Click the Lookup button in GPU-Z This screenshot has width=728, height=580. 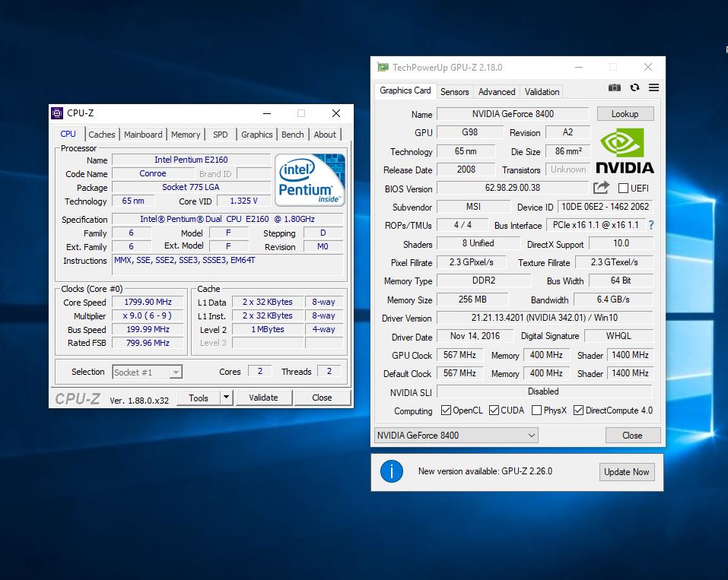625,114
